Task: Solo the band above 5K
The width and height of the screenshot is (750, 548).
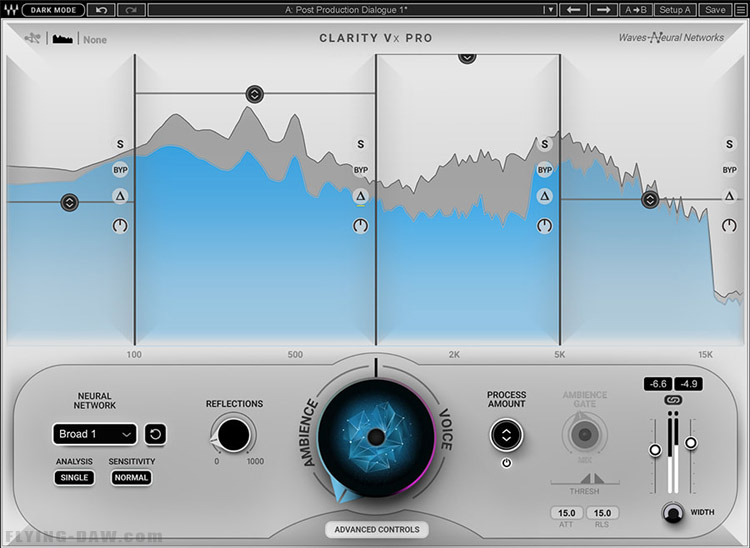Action: pyautogui.click(x=729, y=144)
